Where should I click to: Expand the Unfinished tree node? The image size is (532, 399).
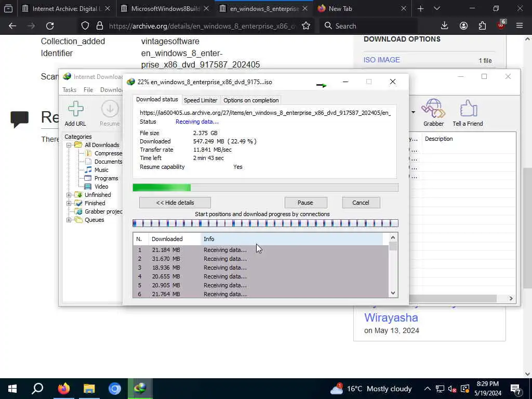(69, 195)
